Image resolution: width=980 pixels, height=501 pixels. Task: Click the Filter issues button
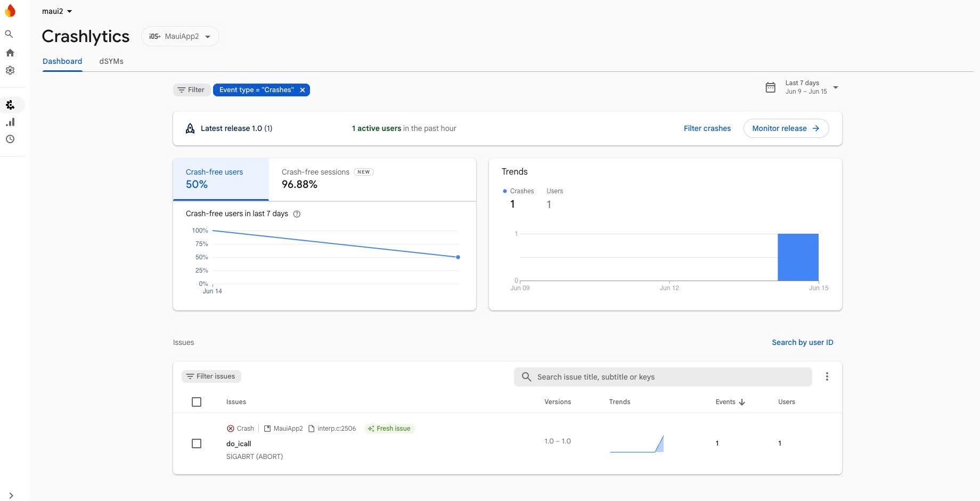(211, 376)
